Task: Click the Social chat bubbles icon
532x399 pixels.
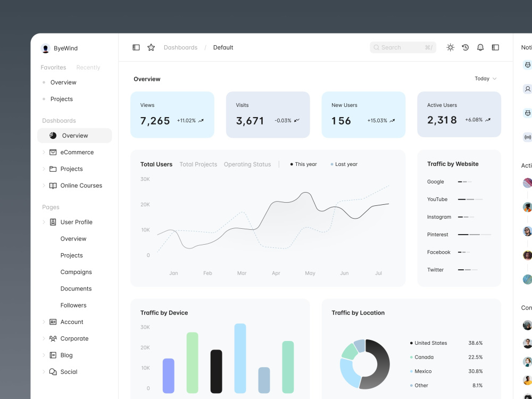Action: click(53, 372)
